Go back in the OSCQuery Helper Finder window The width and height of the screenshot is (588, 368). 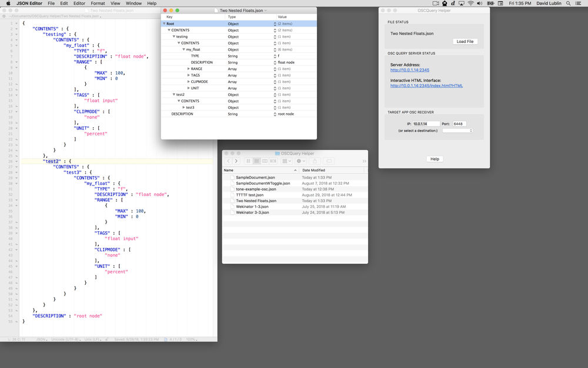pos(228,161)
